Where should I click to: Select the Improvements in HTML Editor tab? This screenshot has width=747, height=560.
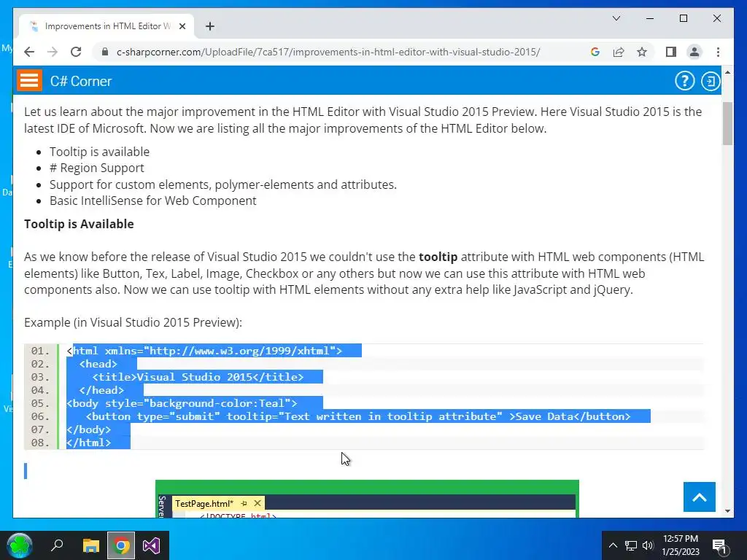pyautogui.click(x=107, y=26)
